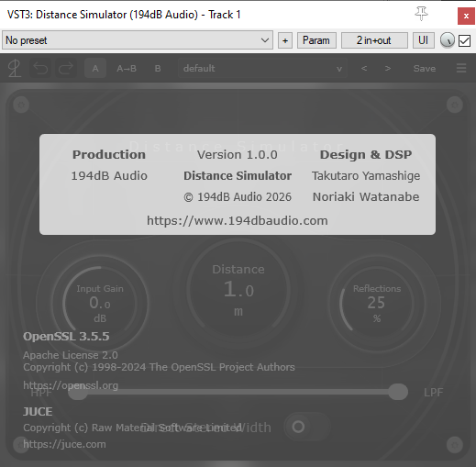Image resolution: width=476 pixels, height=467 pixels.
Task: Redo the last parameter change
Action: click(66, 68)
